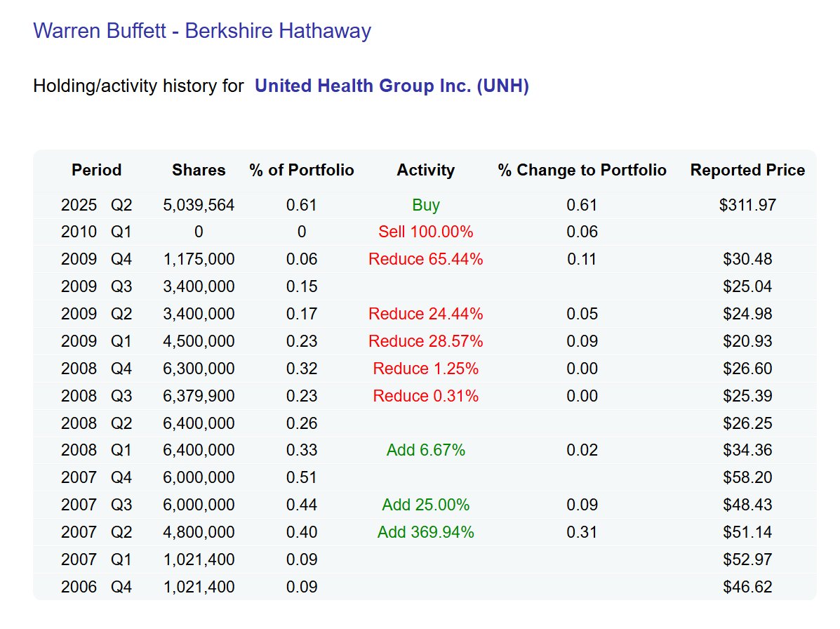Select the Sell 100.00% activity cell

click(x=426, y=232)
